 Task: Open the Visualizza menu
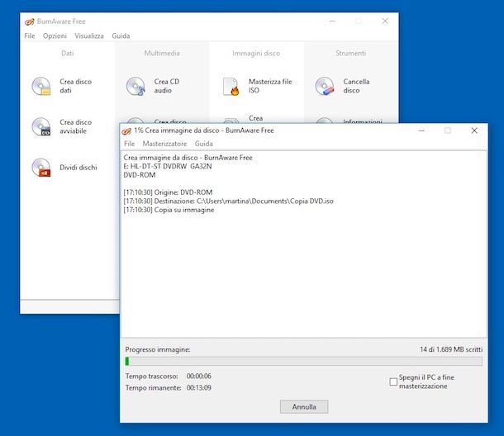[x=89, y=36]
